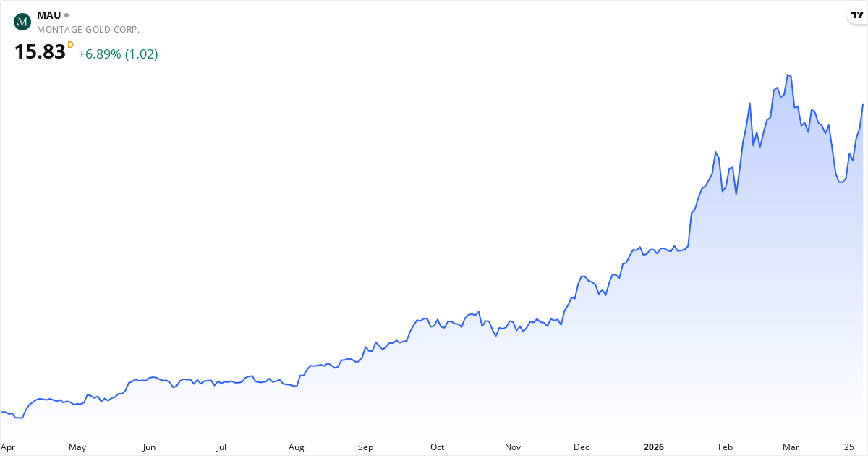Screen dimensions: 868x456
Task: Open the TradingView logo in top-right corner
Action: [857, 15]
